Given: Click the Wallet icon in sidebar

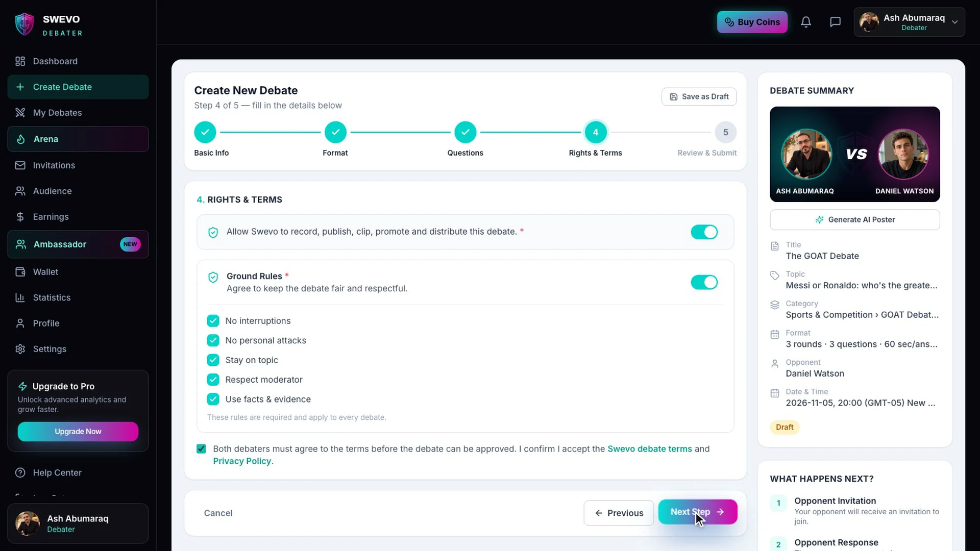Looking at the screenshot, I should [20, 272].
